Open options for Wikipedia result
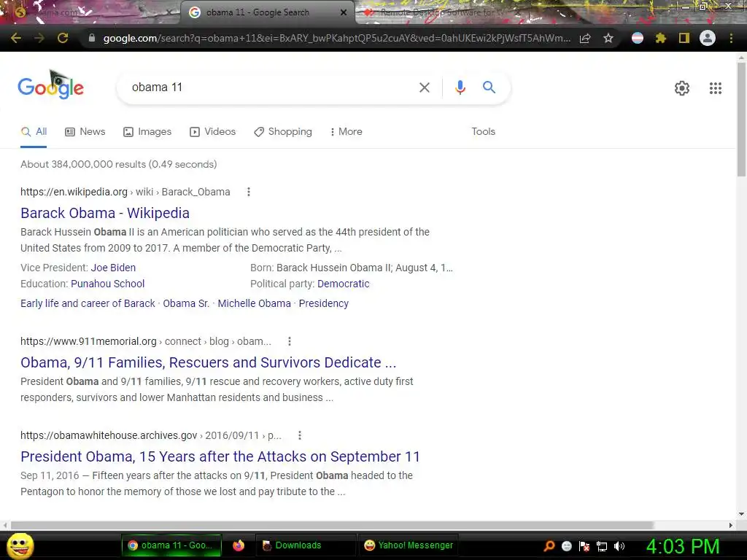 [x=248, y=192]
